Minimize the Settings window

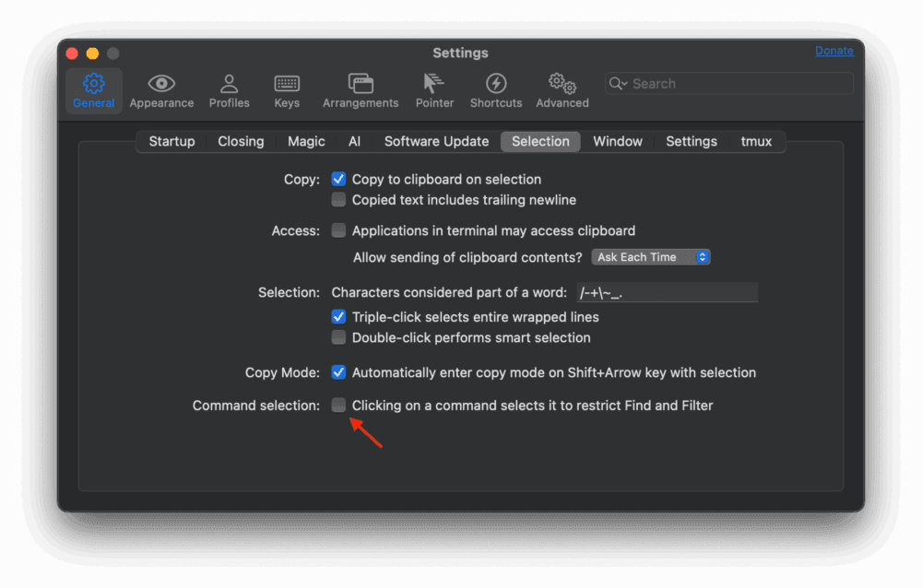pyautogui.click(x=92, y=53)
